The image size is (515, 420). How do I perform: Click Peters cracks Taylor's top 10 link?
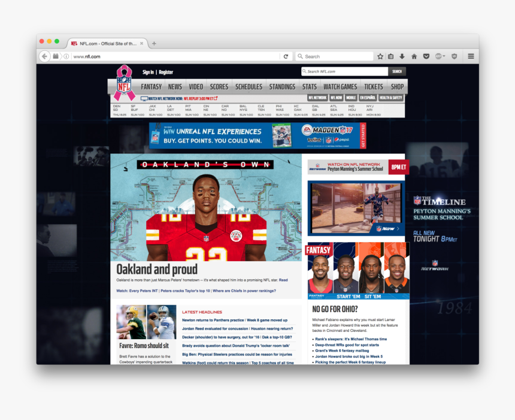185,291
